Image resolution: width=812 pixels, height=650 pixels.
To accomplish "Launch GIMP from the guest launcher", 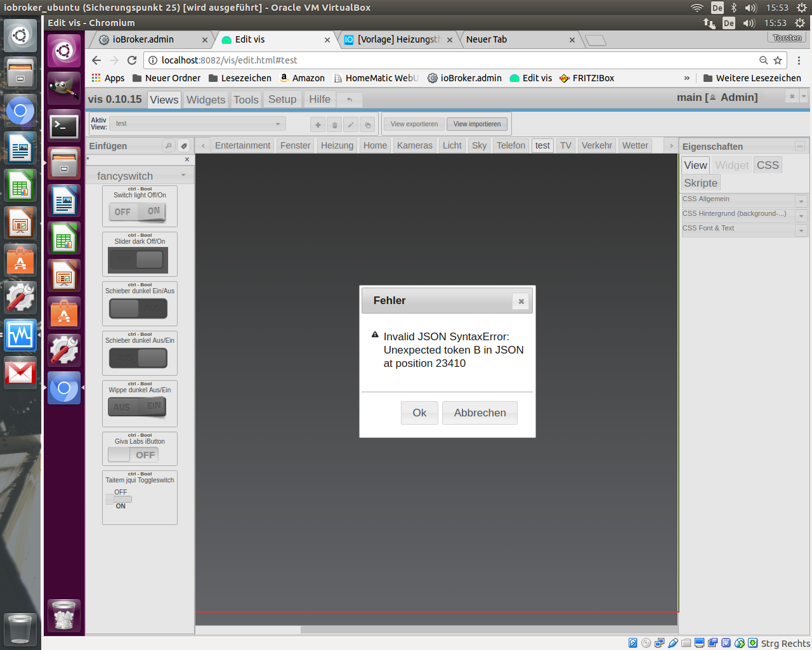I will tap(64, 88).
